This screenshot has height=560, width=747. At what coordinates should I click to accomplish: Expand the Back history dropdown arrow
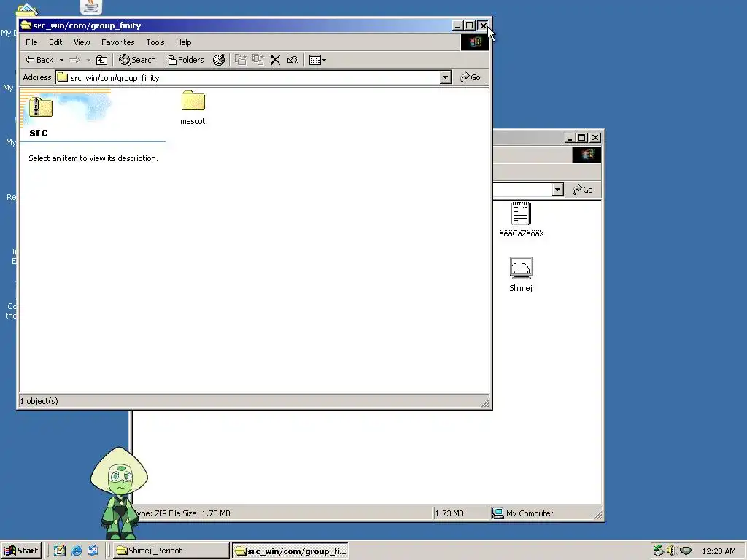coord(61,60)
